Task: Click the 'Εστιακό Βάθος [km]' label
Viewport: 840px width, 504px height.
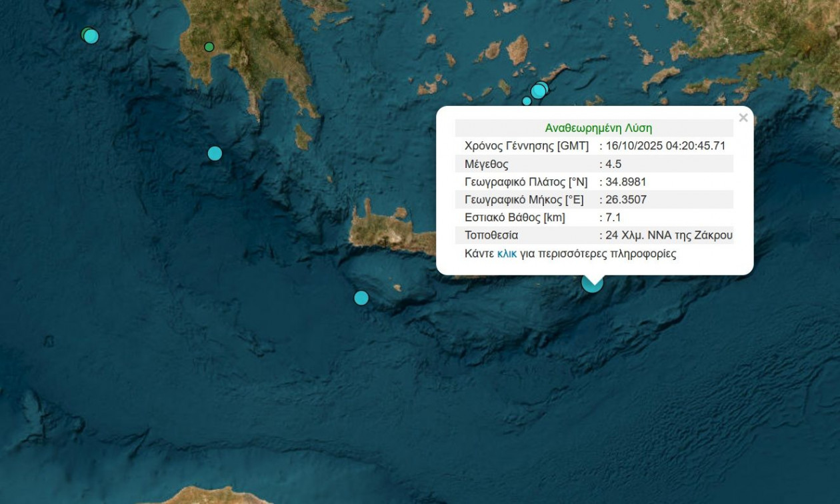Action: click(x=515, y=217)
